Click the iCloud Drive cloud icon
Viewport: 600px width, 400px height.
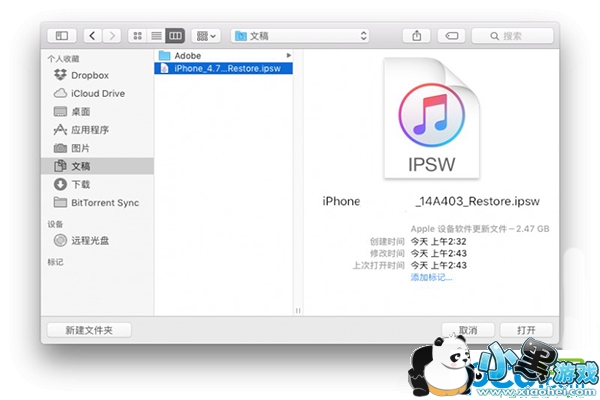[x=60, y=93]
